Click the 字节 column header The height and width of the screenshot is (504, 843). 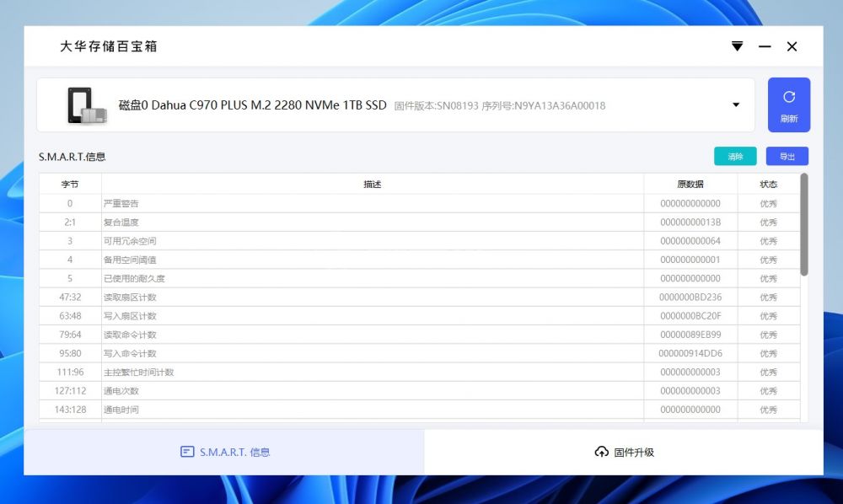pyautogui.click(x=70, y=185)
